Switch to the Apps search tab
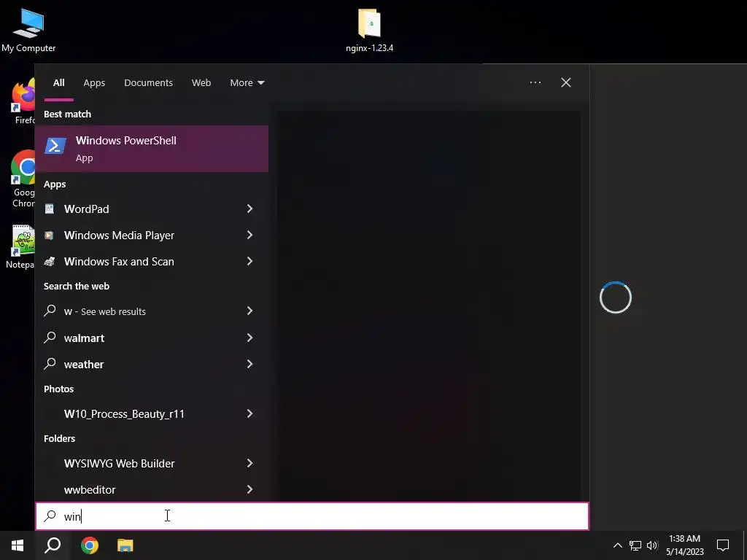Viewport: 747px width, 560px height. [x=94, y=83]
